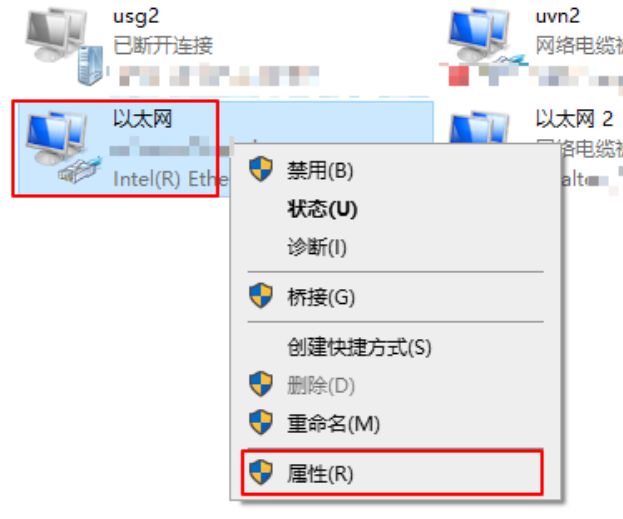
Task: Click the 以太网 adapter computer icon
Action: click(64, 147)
